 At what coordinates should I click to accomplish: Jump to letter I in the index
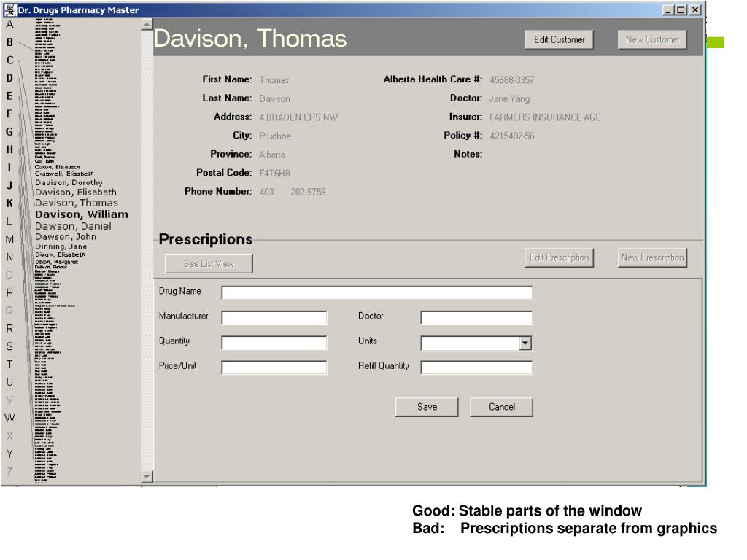point(9,168)
